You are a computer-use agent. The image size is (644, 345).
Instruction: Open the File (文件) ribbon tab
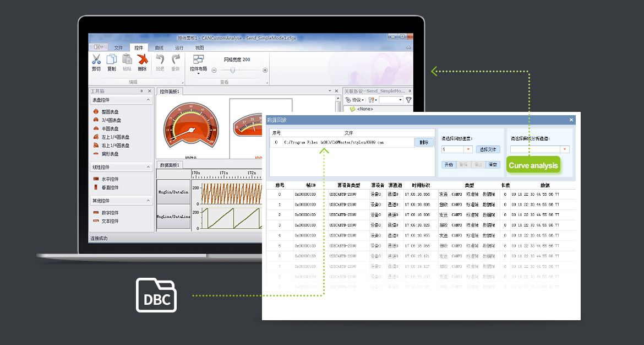pyautogui.click(x=118, y=48)
